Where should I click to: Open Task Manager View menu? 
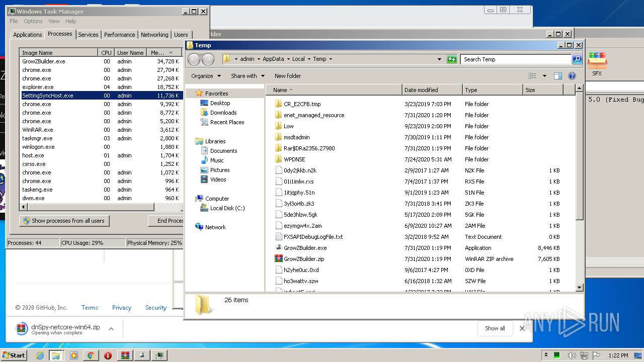(54, 21)
